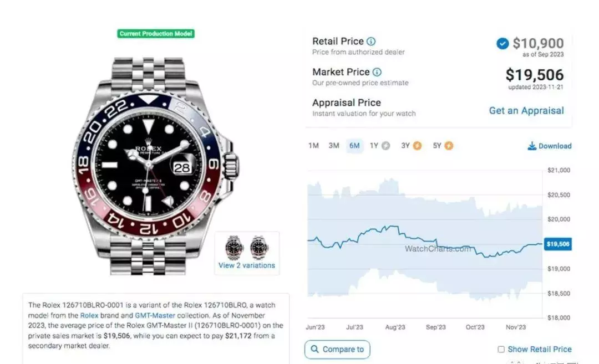Open the GMT-Master collection link

click(x=155, y=316)
